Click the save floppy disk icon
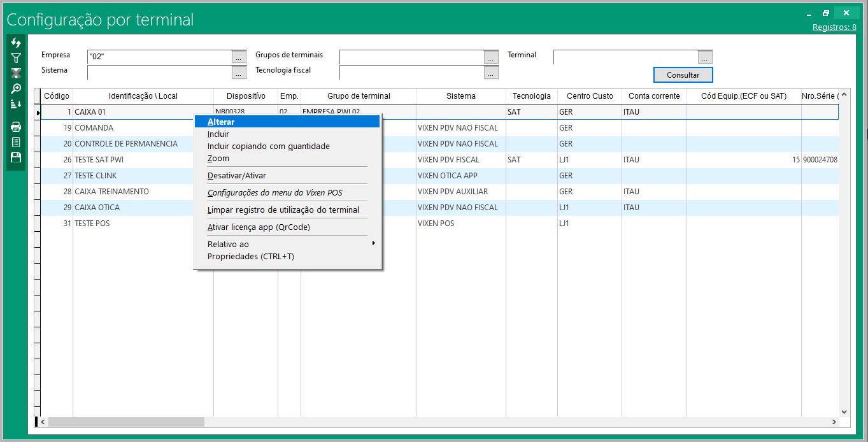 click(x=16, y=157)
